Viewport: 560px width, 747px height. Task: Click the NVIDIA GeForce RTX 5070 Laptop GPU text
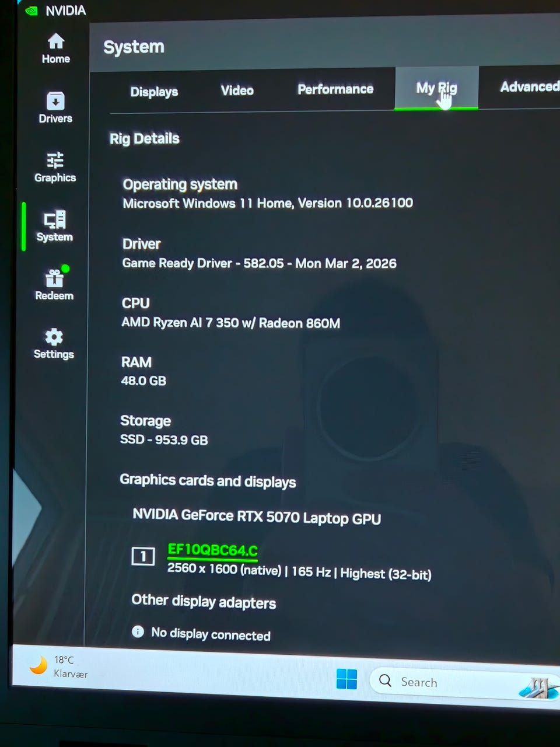coord(257,516)
